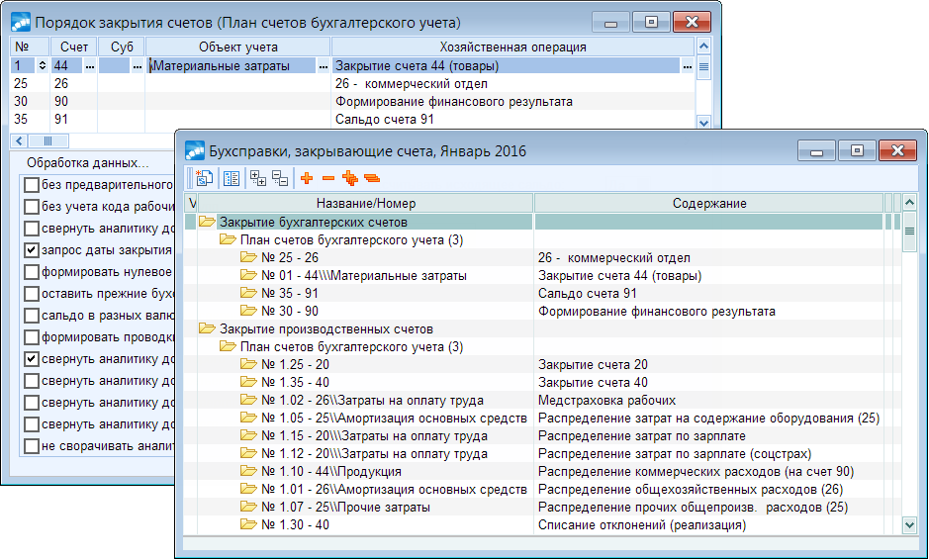The image size is (929, 560).
Task: Click the Суб column header
Action: (122, 47)
